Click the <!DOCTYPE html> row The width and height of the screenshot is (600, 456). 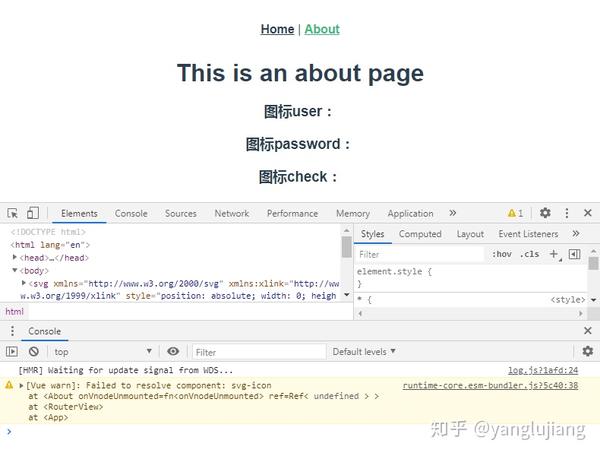(x=48, y=232)
